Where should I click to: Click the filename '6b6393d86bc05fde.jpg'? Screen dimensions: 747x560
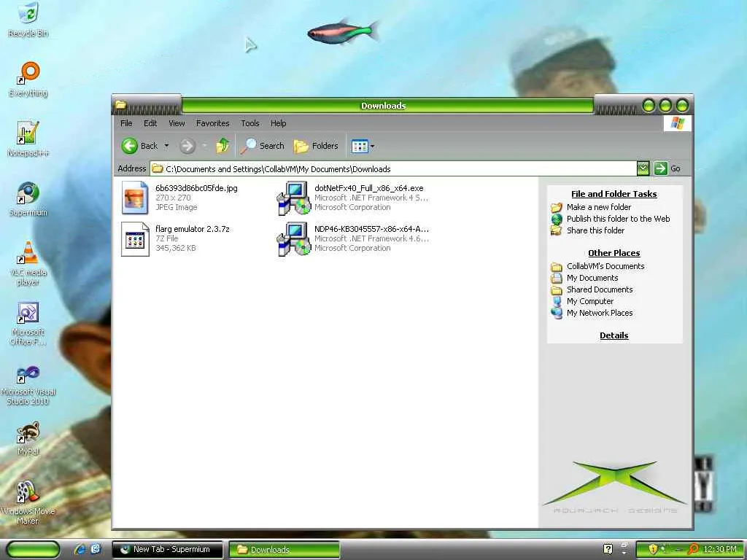coord(196,188)
